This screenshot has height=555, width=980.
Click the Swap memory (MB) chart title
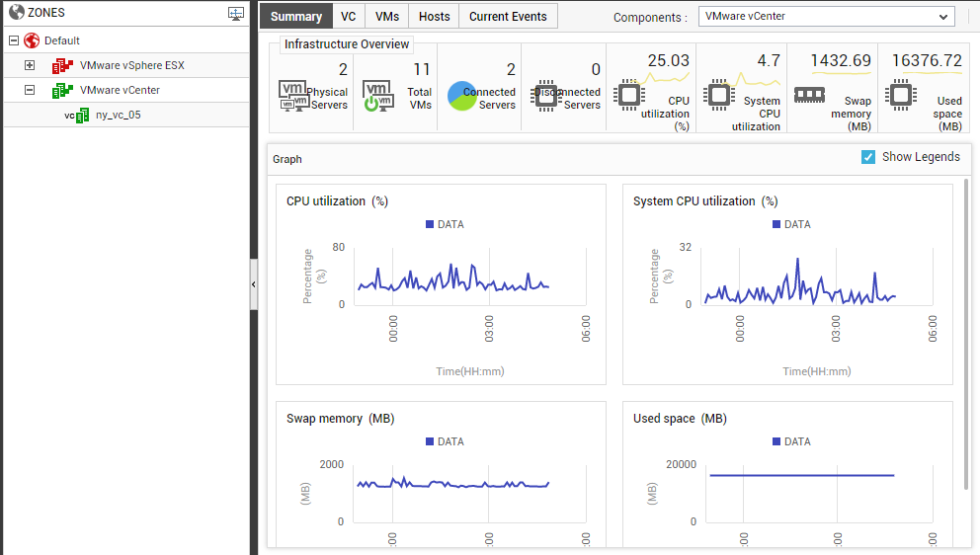(x=340, y=419)
